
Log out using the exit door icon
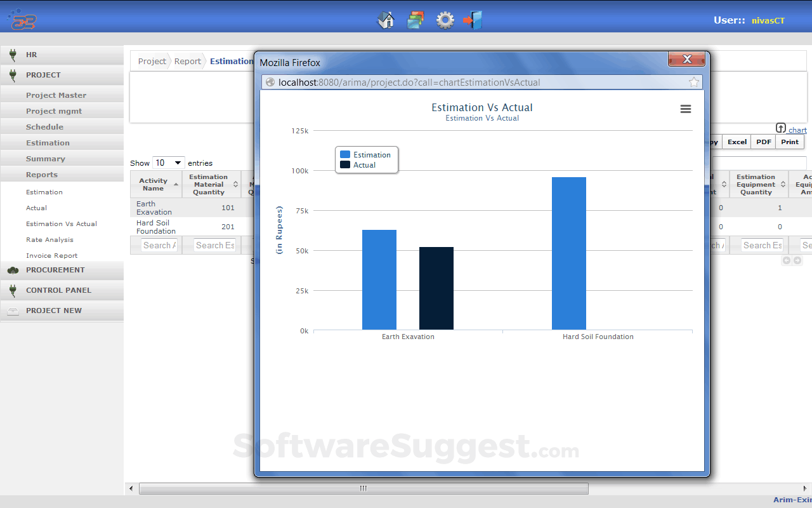click(x=473, y=20)
